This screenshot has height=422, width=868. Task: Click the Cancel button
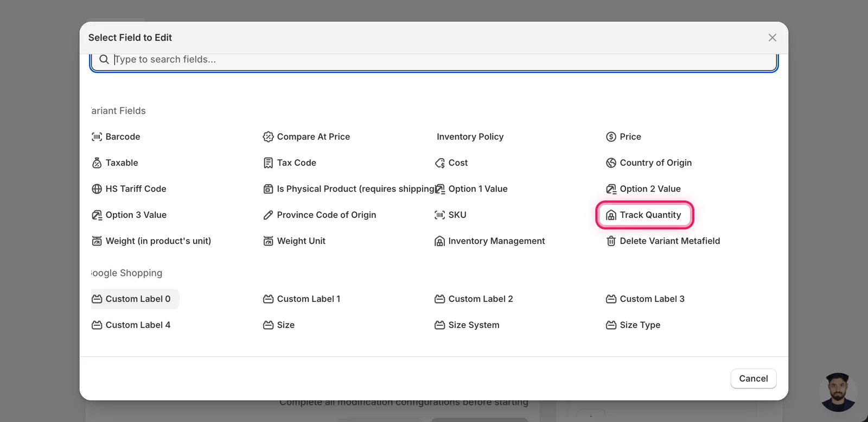click(x=754, y=379)
